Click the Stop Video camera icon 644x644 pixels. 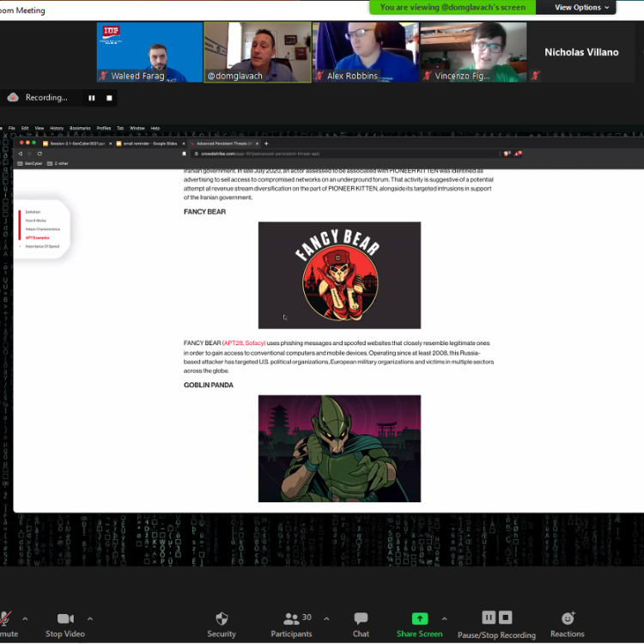click(65, 618)
